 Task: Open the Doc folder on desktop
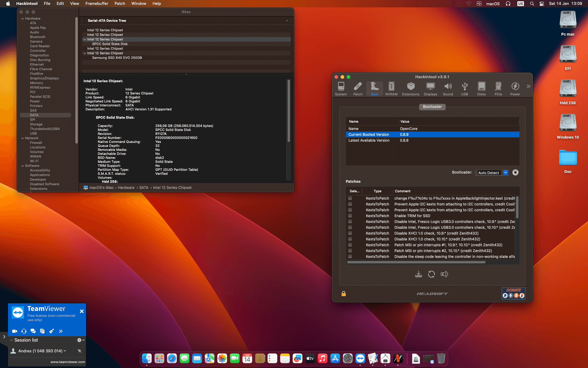568,158
